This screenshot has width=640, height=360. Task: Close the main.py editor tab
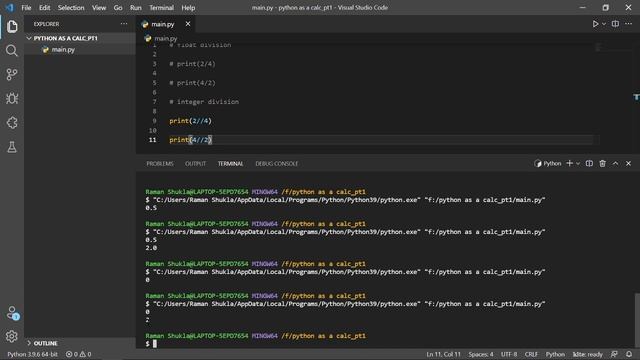point(188,24)
